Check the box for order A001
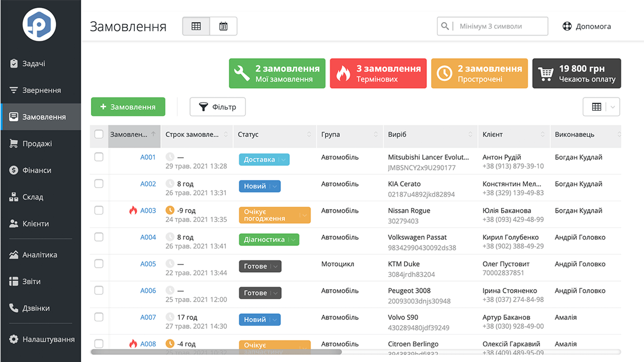Viewport: 644px width, 362px height. (99, 157)
